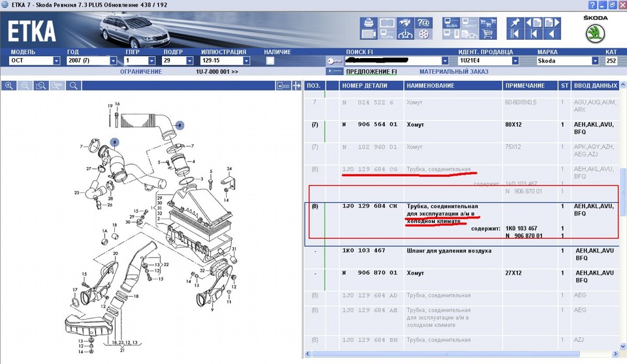This screenshot has width=627, height=364.
Task: Click the plain magnifier icon
Action: pos(73,85)
